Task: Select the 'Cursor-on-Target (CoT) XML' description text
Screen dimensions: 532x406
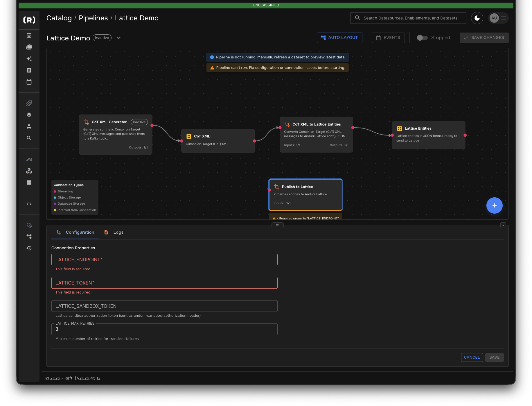Action: (x=207, y=144)
